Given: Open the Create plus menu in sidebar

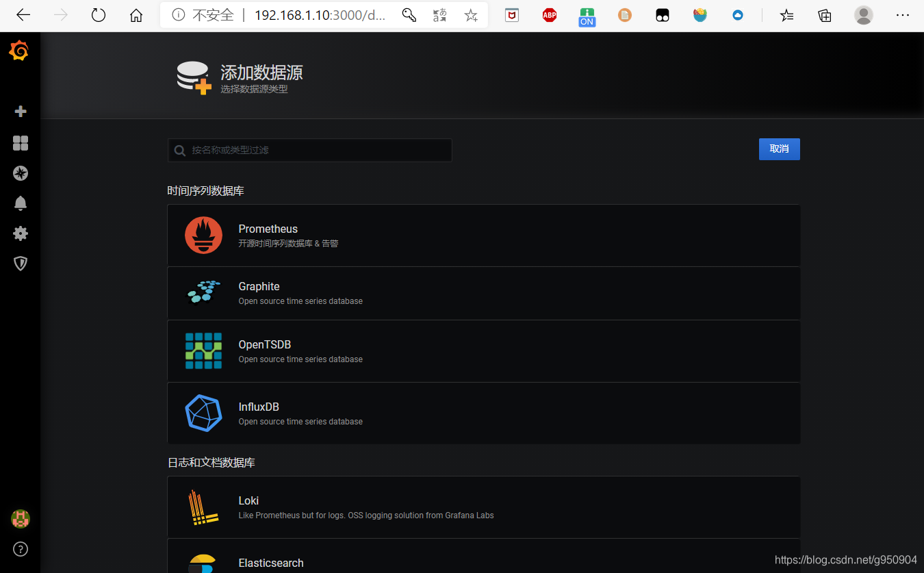Looking at the screenshot, I should tap(21, 112).
